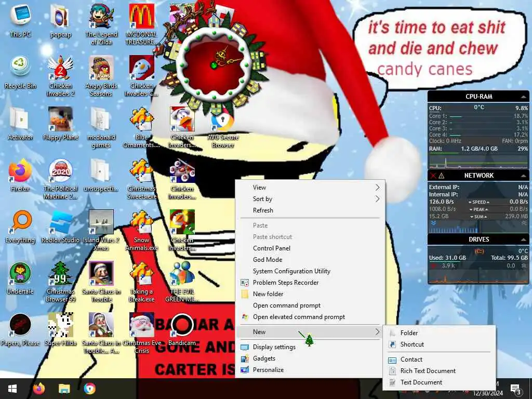Image resolution: width=532 pixels, height=399 pixels.
Task: Expand the Sort by submenu arrow
Action: [x=377, y=199]
